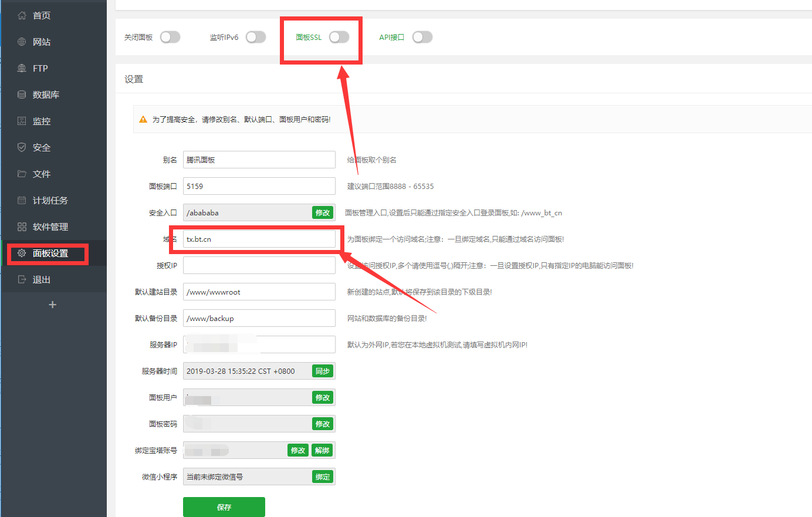
Task: Click the 默认备份目录 input field
Action: coord(259,318)
